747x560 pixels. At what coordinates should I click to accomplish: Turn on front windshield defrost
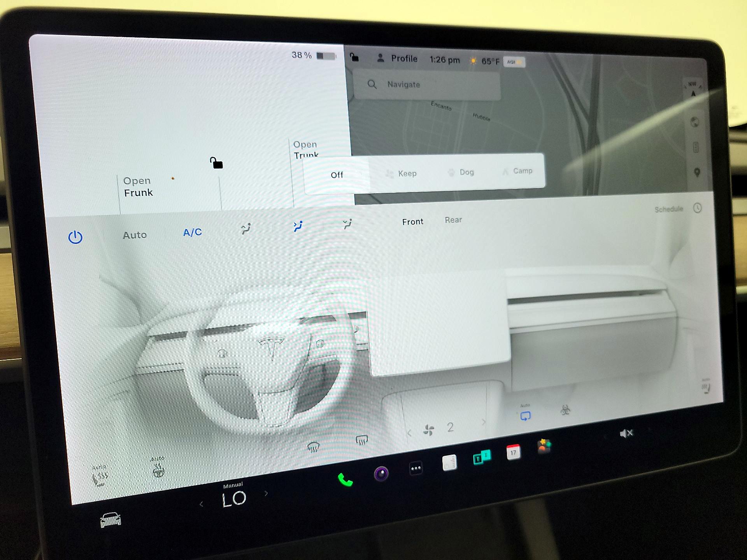click(x=314, y=447)
